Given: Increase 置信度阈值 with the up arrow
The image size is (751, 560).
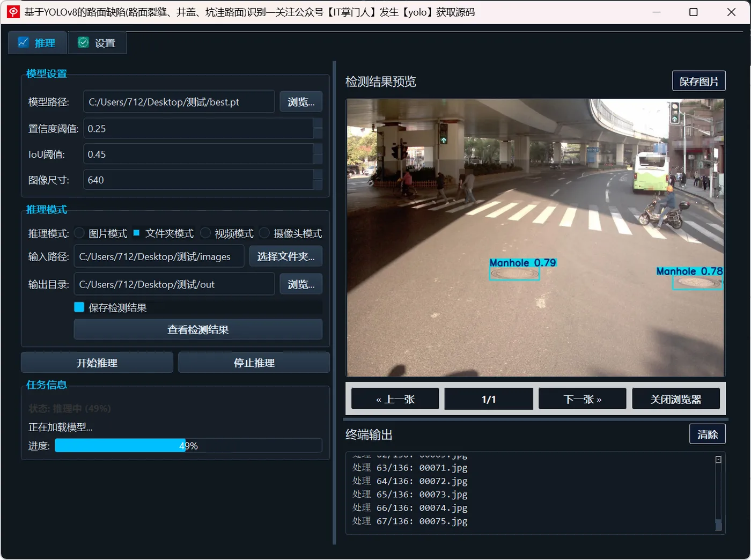Looking at the screenshot, I should [x=318, y=123].
